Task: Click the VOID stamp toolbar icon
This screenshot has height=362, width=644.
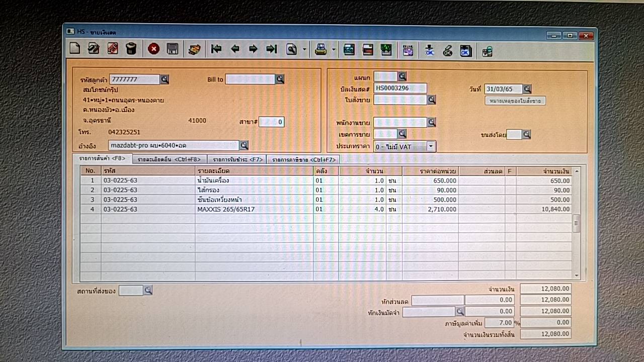Action: [x=113, y=49]
